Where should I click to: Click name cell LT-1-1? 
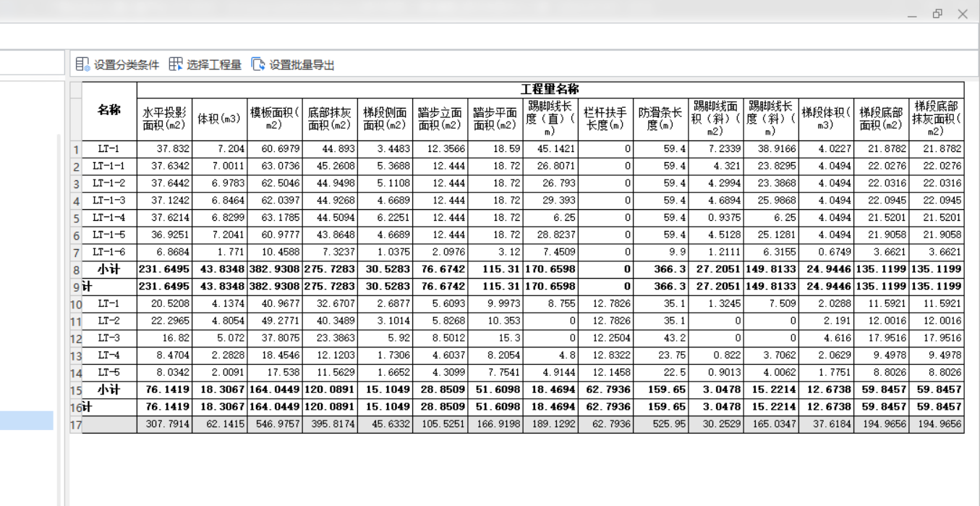pyautogui.click(x=109, y=166)
